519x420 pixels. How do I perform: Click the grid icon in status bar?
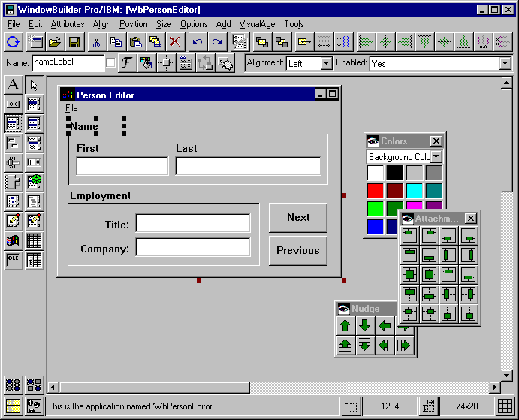505,406
